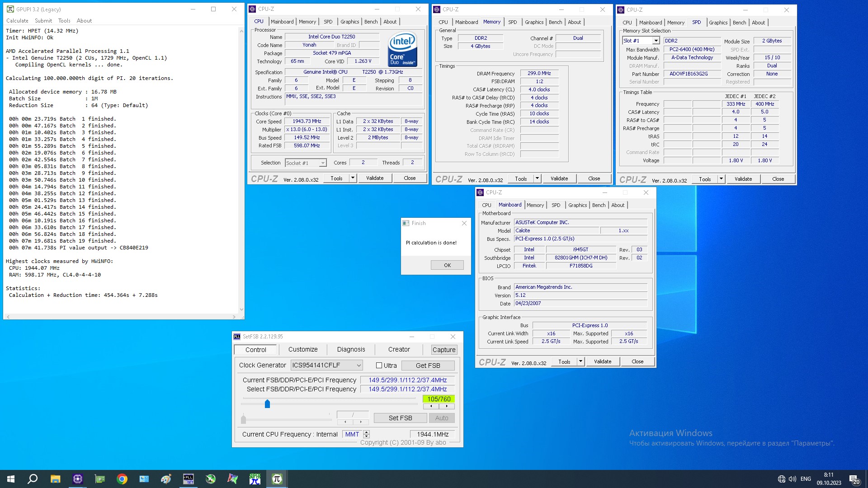Open Bench tab in CPU-Z CPU window
This screenshot has height=488, width=868.
tap(371, 22)
